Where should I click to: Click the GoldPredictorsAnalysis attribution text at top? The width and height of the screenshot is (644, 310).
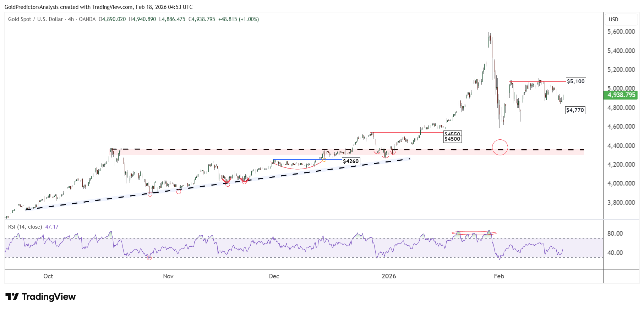[99, 7]
